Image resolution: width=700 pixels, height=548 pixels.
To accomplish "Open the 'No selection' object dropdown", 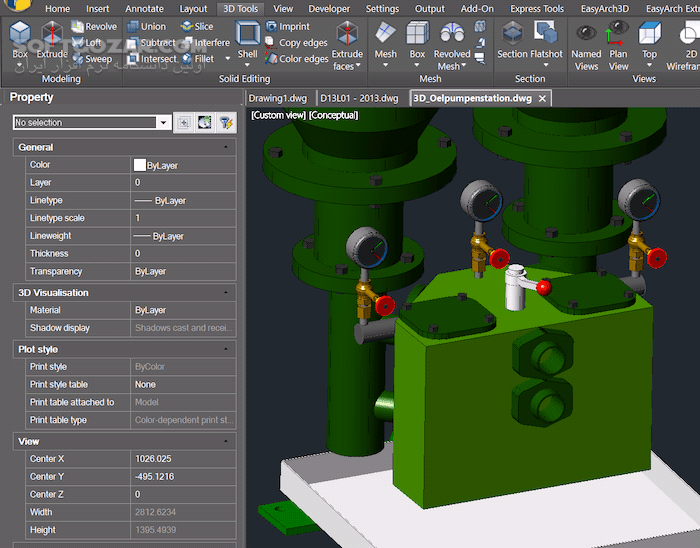I will point(164,122).
